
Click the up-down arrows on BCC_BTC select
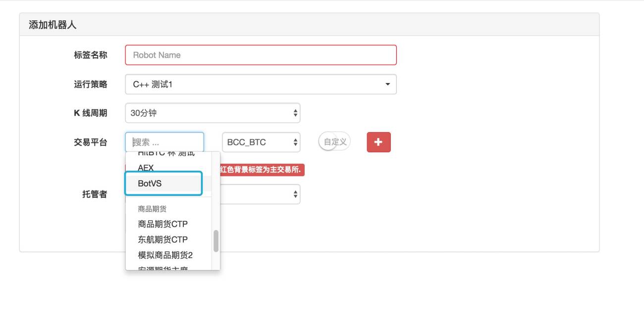pos(296,142)
